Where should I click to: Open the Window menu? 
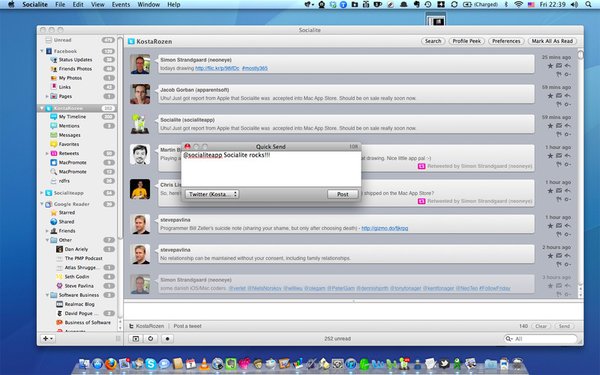pyautogui.click(x=148, y=5)
